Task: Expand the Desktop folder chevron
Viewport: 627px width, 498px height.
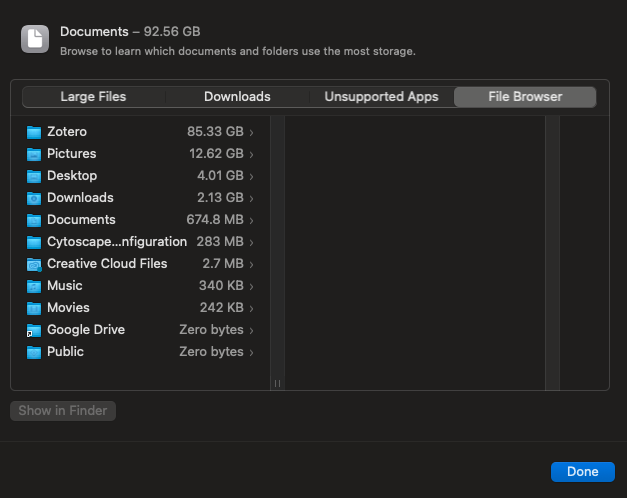Action: pyautogui.click(x=252, y=176)
